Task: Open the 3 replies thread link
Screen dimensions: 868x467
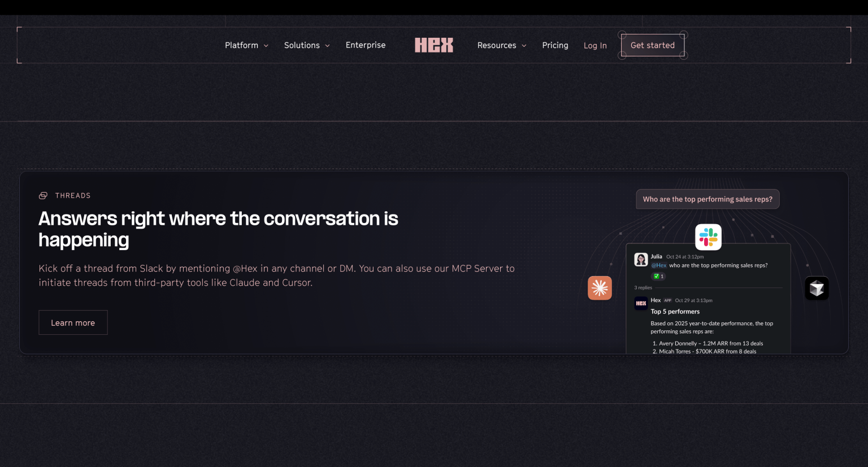Action: [643, 287]
